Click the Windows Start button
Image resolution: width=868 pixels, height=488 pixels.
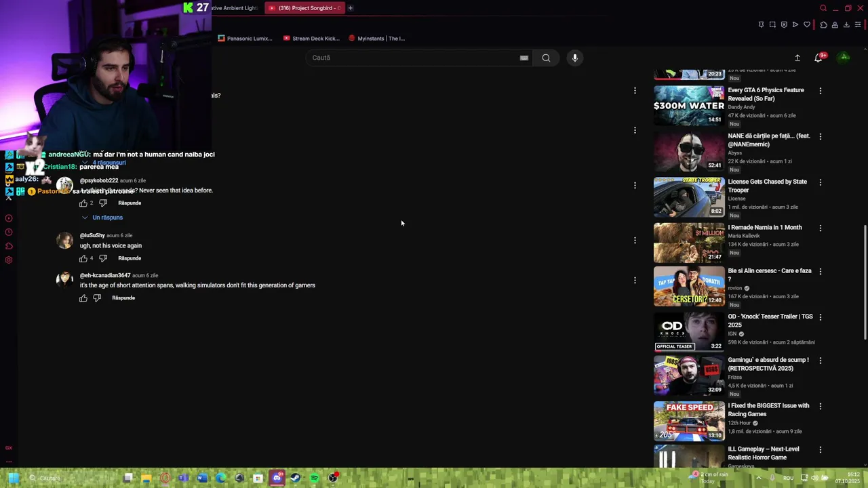pyautogui.click(x=12, y=478)
